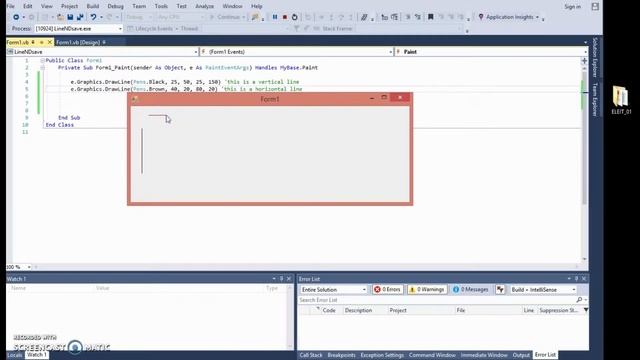Open the (Form1 Events) dropdown

coord(297,52)
